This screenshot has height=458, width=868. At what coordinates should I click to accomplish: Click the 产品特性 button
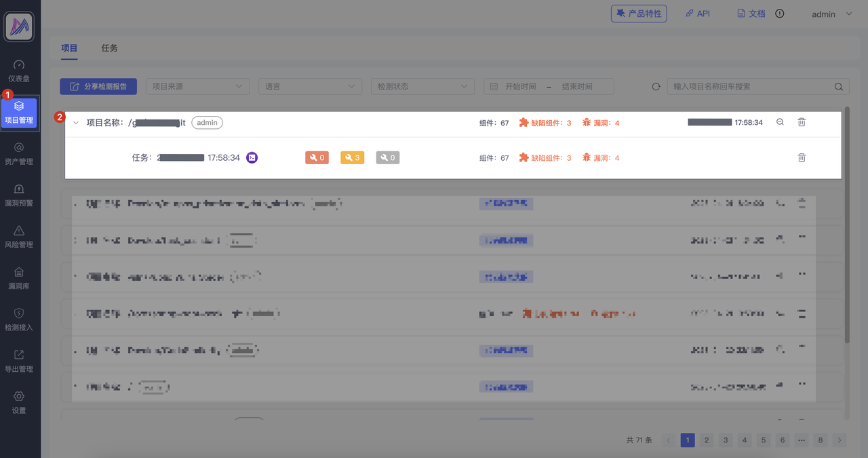pos(639,14)
